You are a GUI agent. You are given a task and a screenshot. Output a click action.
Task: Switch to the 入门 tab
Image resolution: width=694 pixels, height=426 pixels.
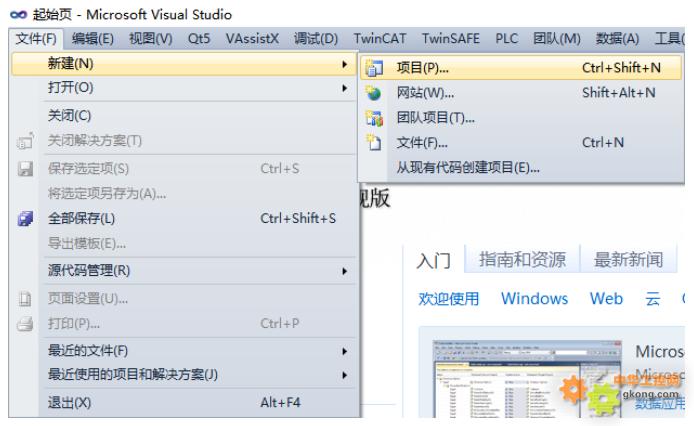tap(433, 260)
